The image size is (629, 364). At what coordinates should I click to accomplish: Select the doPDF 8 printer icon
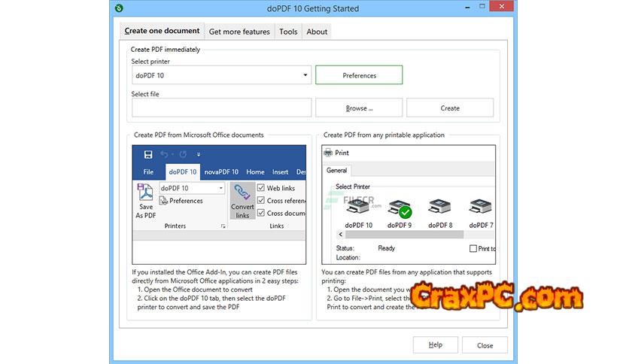[440, 208]
